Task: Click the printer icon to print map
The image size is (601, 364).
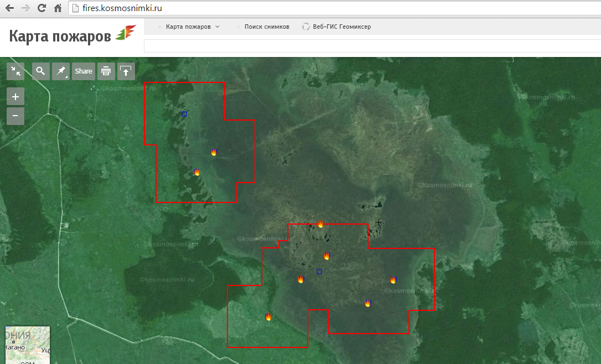Action: pyautogui.click(x=106, y=71)
